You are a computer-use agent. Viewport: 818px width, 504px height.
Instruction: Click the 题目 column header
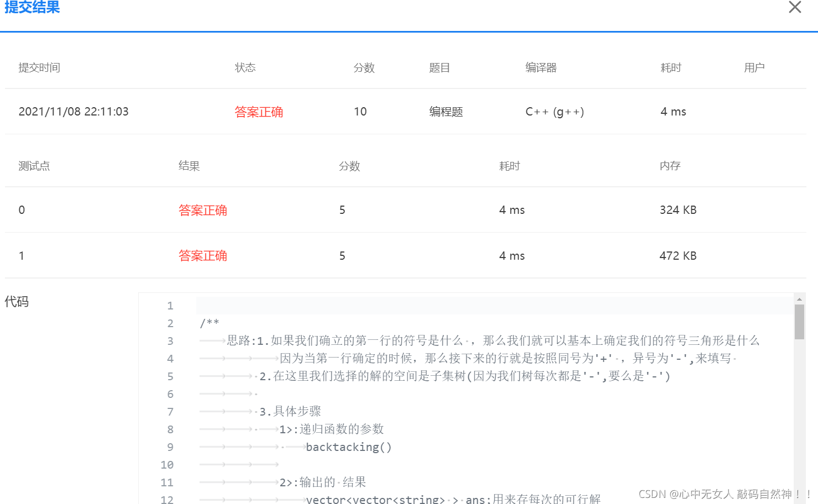coord(439,67)
